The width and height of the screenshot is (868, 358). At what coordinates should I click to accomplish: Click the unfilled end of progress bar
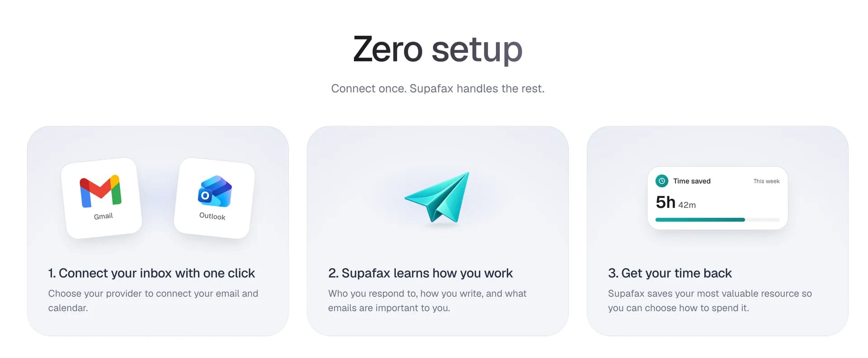pos(763,220)
